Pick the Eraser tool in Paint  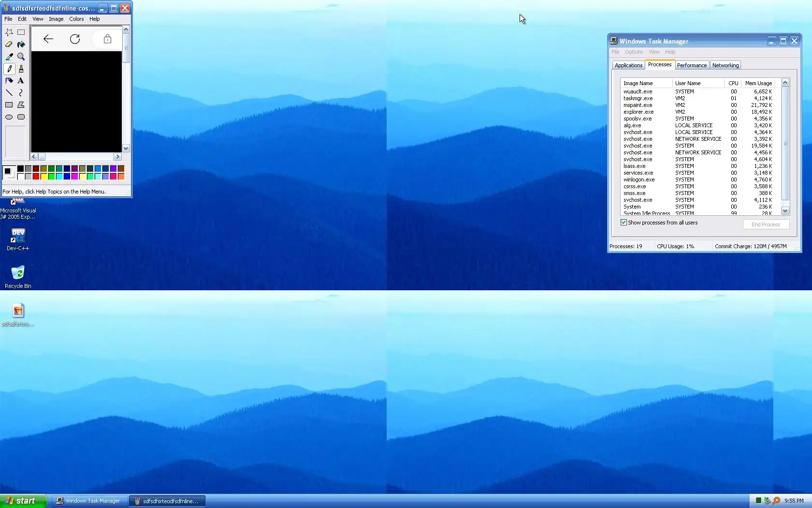coord(9,45)
